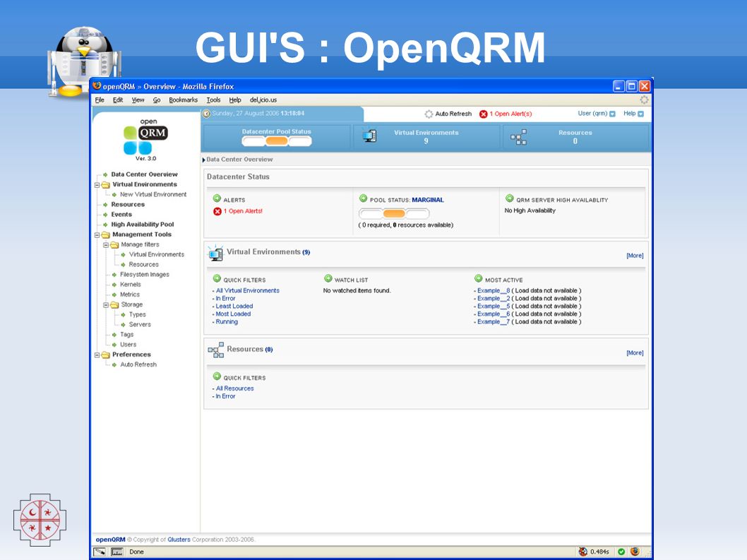Image resolution: width=747 pixels, height=560 pixels.
Task: Click the green Watch List icon
Action: 328,278
